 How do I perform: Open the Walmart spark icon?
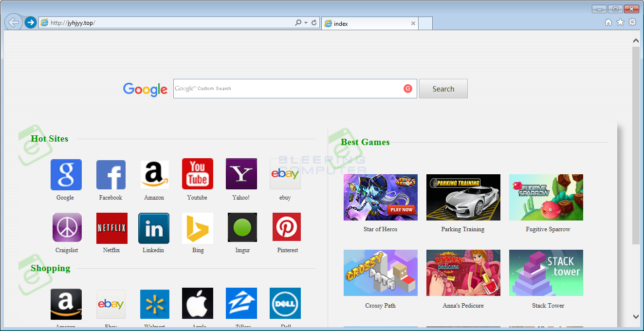pos(155,304)
